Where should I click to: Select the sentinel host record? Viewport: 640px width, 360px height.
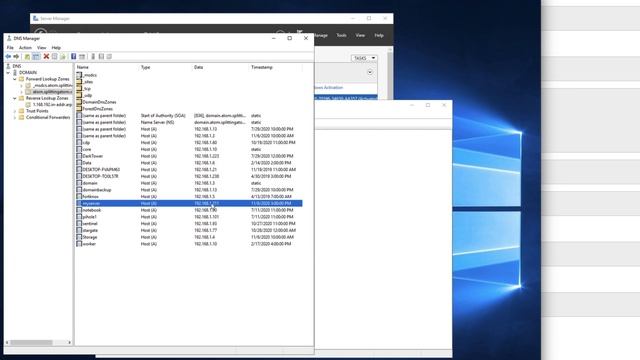[x=189, y=224]
